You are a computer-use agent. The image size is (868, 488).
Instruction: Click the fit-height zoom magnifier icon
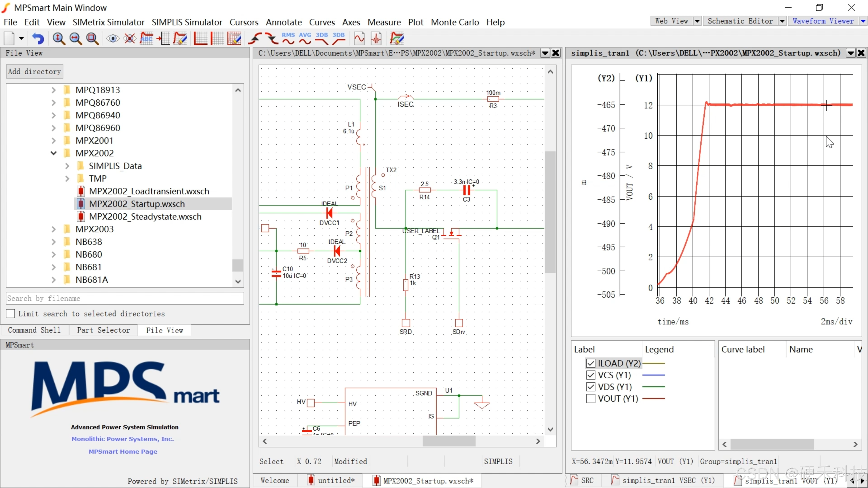[x=59, y=38]
